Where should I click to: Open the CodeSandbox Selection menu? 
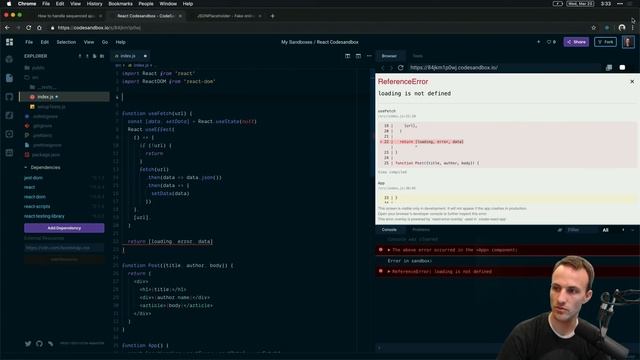tap(66, 42)
